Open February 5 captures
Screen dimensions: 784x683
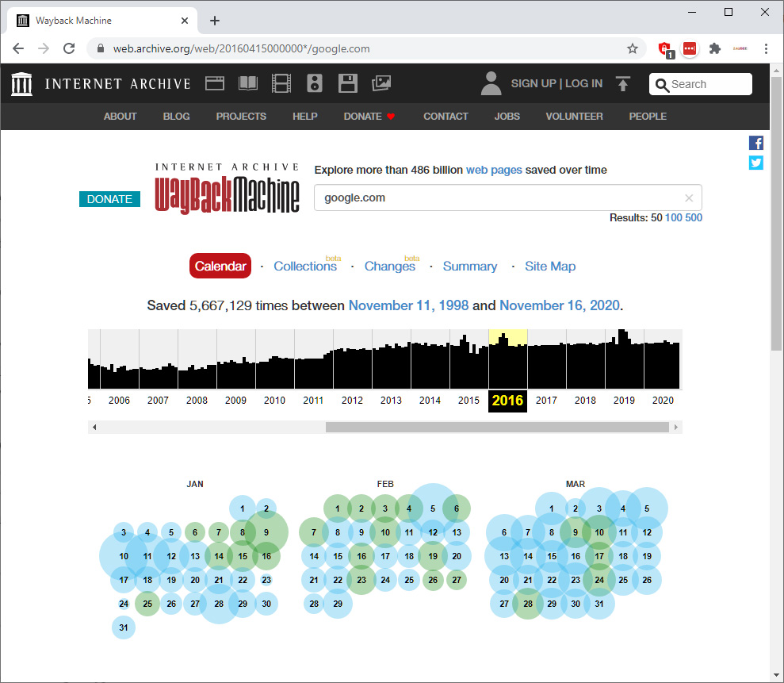pyautogui.click(x=433, y=508)
